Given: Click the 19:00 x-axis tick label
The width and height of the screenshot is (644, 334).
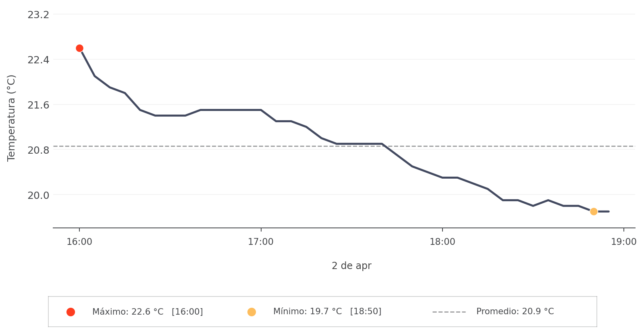Looking at the screenshot, I should click(x=623, y=242).
